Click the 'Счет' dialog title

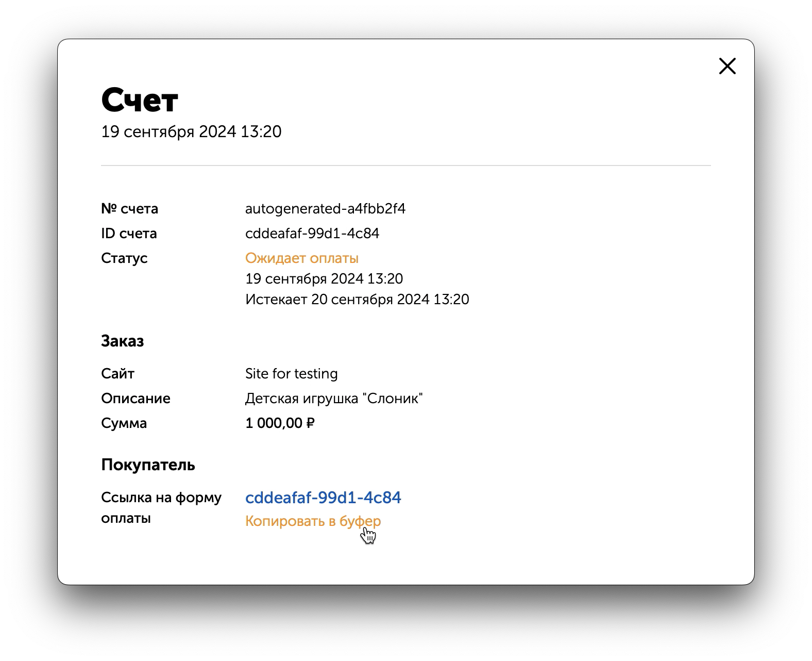(x=140, y=100)
